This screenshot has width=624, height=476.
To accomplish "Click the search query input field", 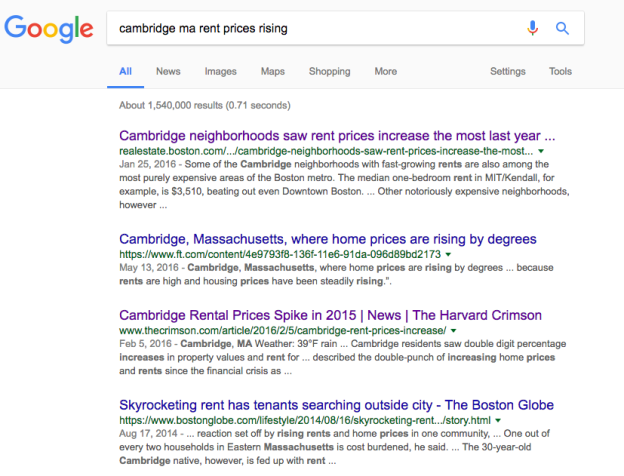I will (314, 28).
